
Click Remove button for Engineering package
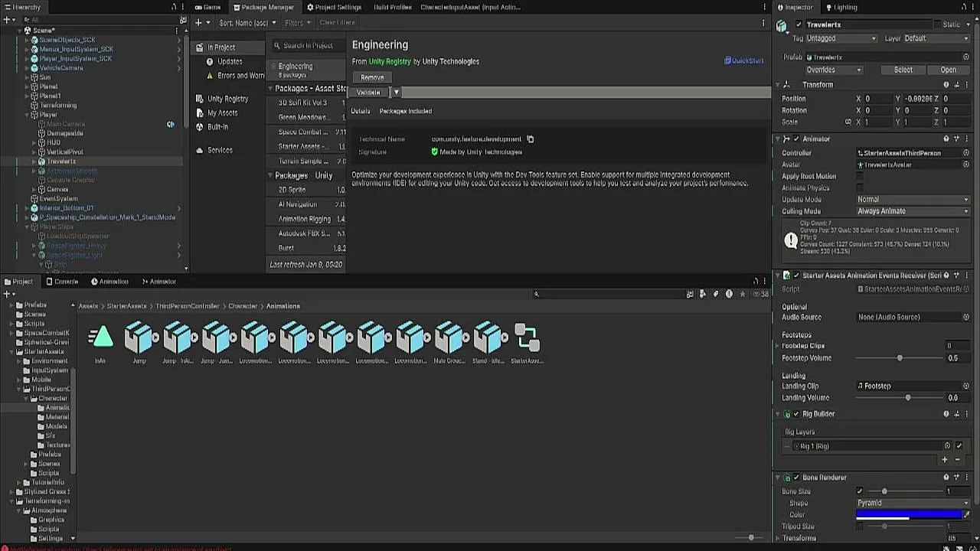click(x=372, y=77)
